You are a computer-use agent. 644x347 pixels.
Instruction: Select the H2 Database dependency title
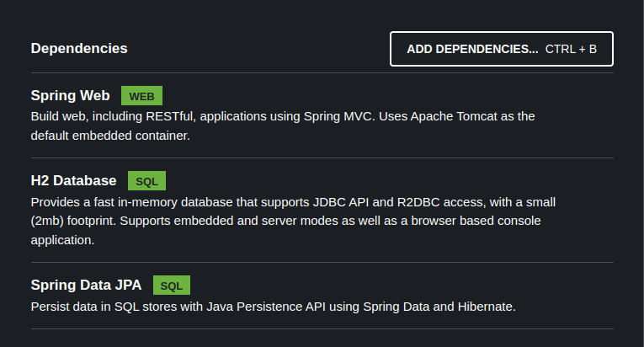pyautogui.click(x=73, y=180)
